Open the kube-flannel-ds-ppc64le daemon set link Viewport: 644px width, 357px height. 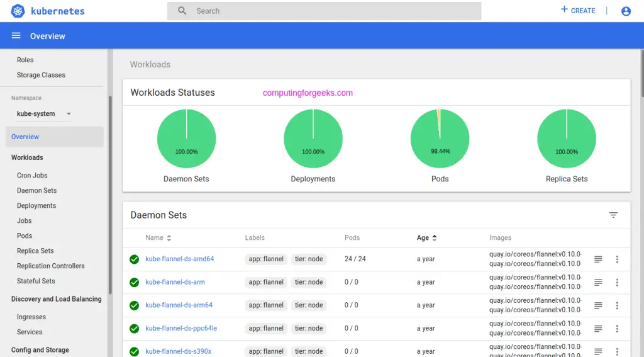(181, 328)
